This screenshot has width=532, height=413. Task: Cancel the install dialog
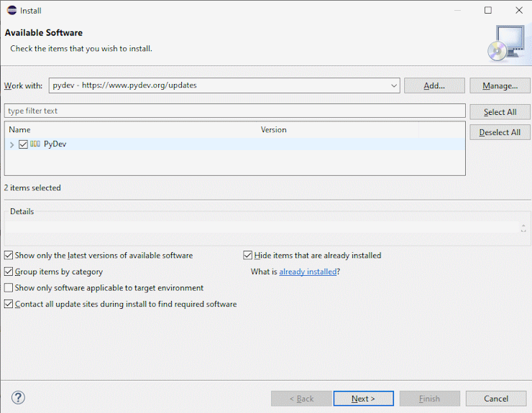496,399
